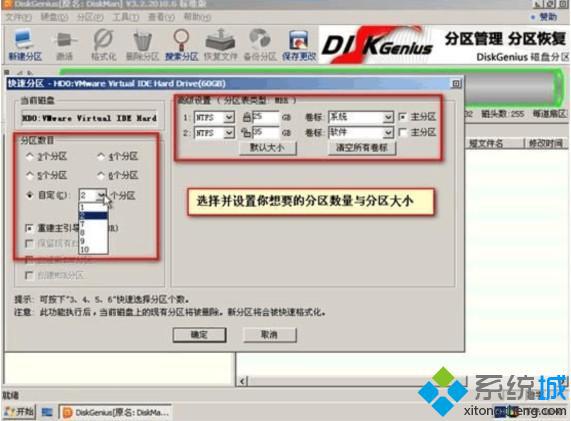Click the 激活 (activate) toolbar icon

64,45
